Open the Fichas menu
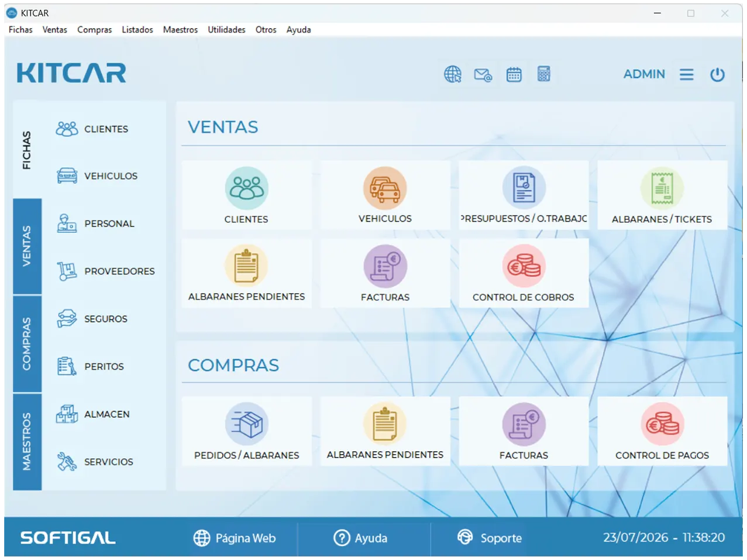747x560 pixels. tap(20, 29)
